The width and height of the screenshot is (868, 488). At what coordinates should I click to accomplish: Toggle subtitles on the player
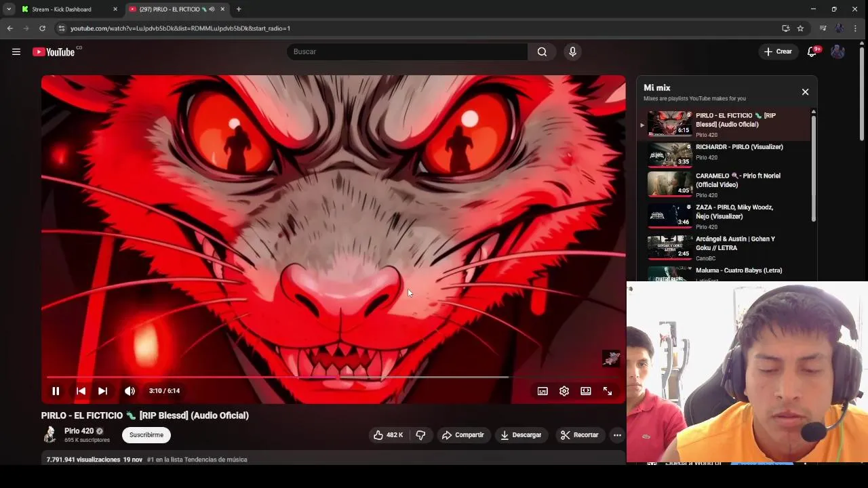coord(542,391)
